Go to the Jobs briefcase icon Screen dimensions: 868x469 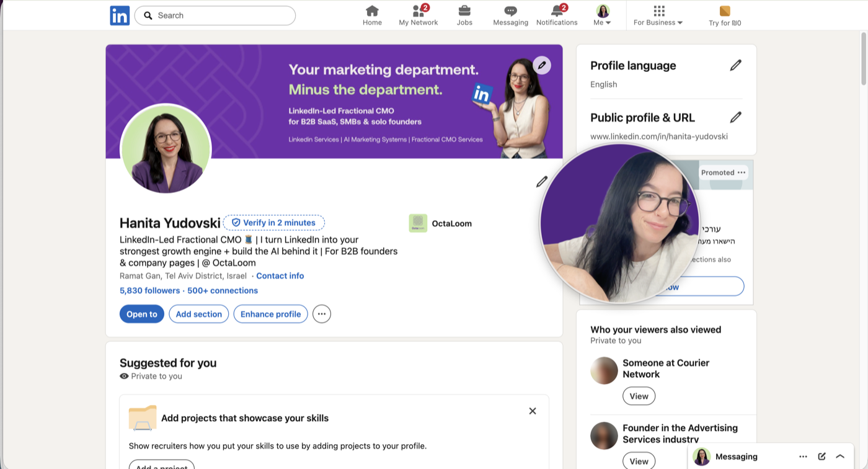[x=464, y=16]
